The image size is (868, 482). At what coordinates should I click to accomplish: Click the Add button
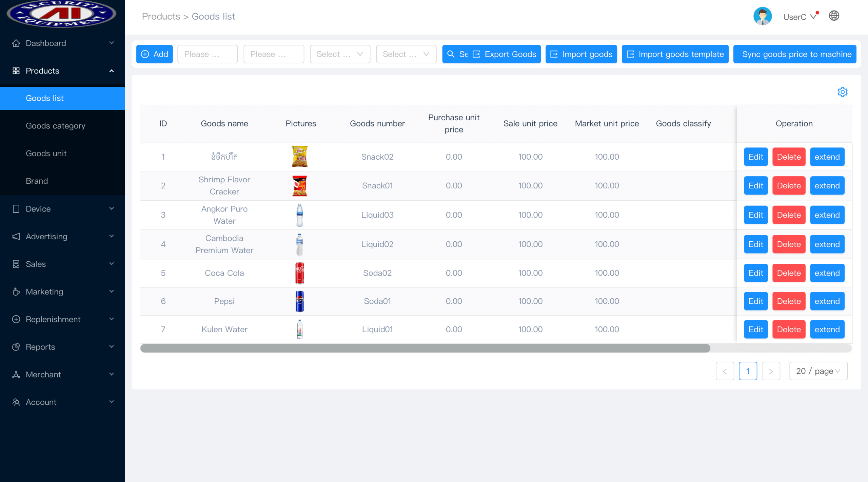pos(154,54)
